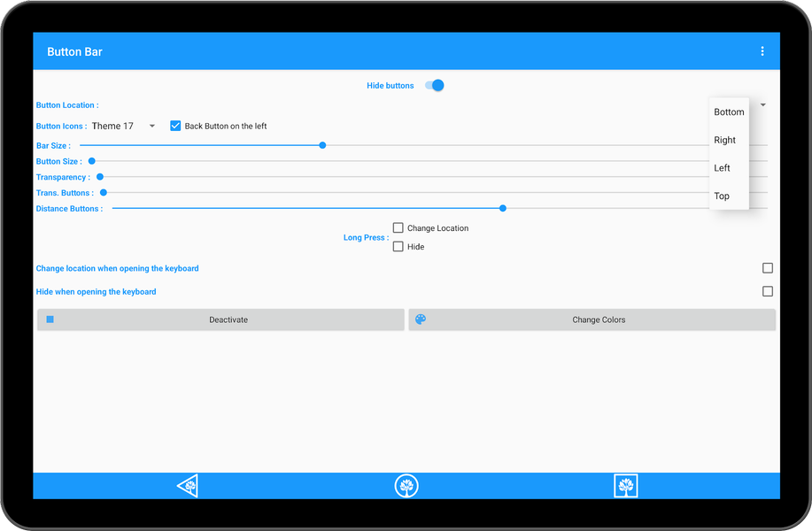Image resolution: width=812 pixels, height=531 pixels.
Task: Click the blue stop square icon on Deactivate
Action: 50,319
